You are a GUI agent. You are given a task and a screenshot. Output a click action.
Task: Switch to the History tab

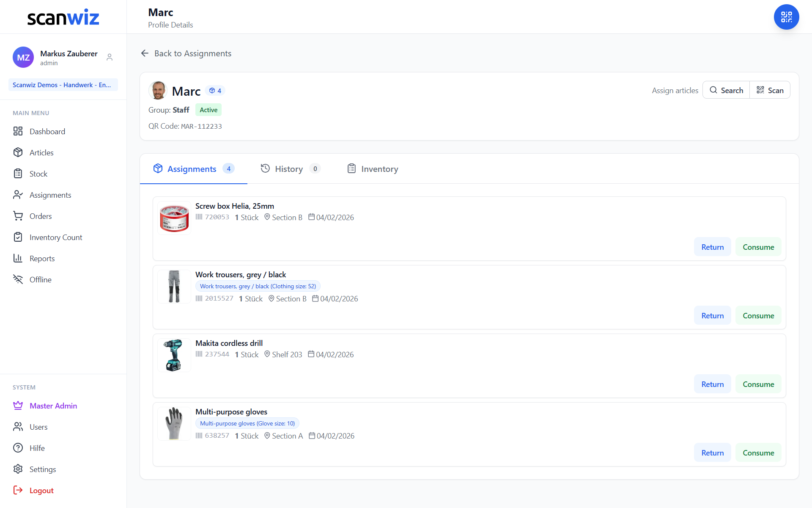(x=291, y=169)
